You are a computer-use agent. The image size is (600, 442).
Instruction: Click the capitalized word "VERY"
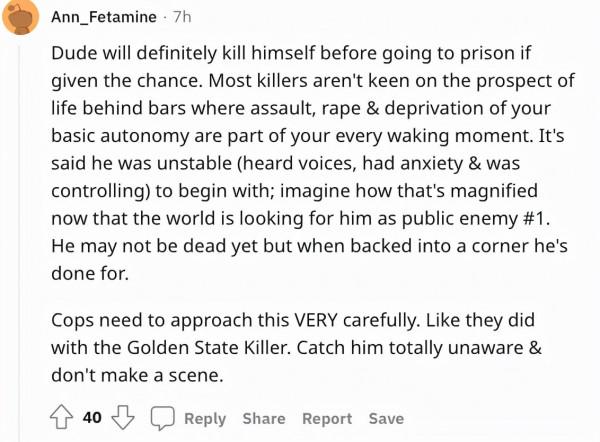[x=321, y=325]
